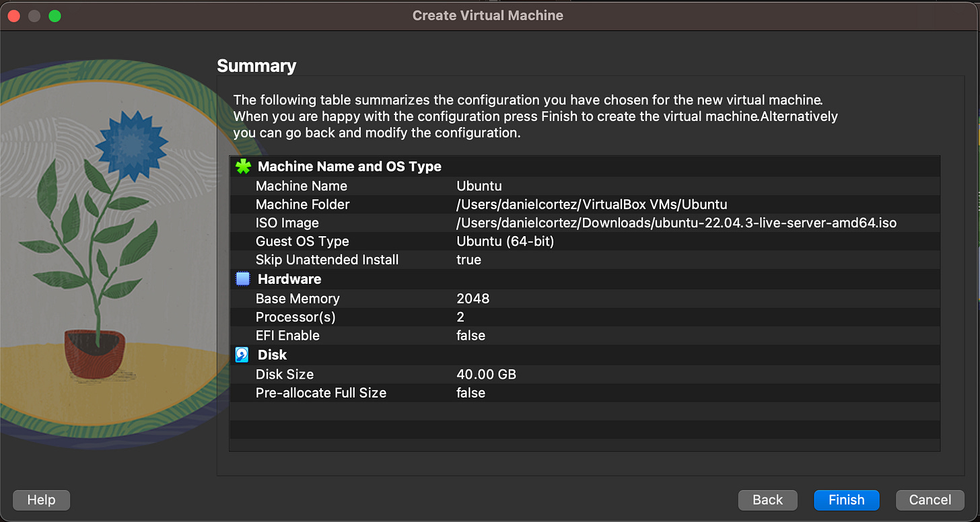The width and height of the screenshot is (980, 522).
Task: Select the Base Memory label
Action: (297, 298)
